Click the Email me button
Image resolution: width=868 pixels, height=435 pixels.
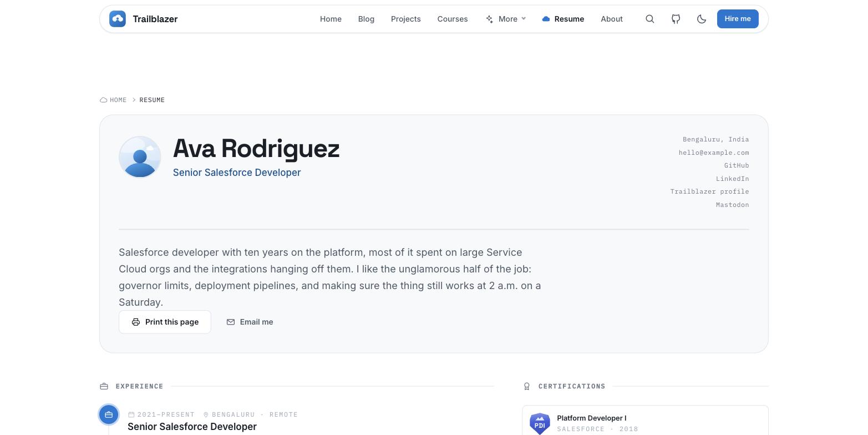pos(250,322)
